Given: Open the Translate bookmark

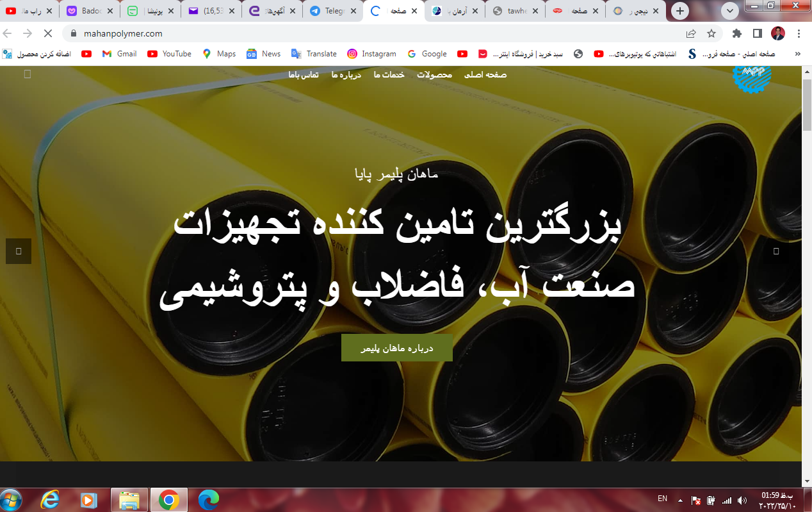Looking at the screenshot, I should point(314,54).
